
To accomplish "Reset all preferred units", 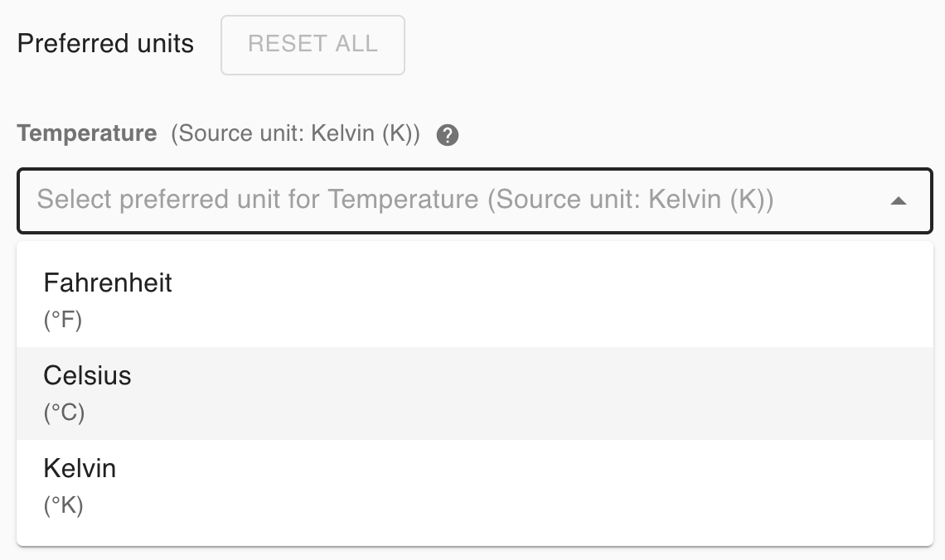I will tap(313, 45).
